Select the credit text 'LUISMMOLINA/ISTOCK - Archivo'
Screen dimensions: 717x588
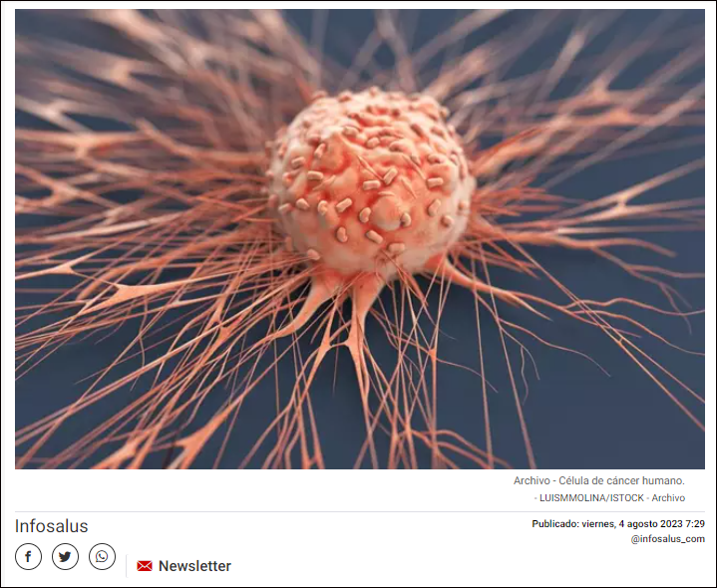tap(612, 497)
